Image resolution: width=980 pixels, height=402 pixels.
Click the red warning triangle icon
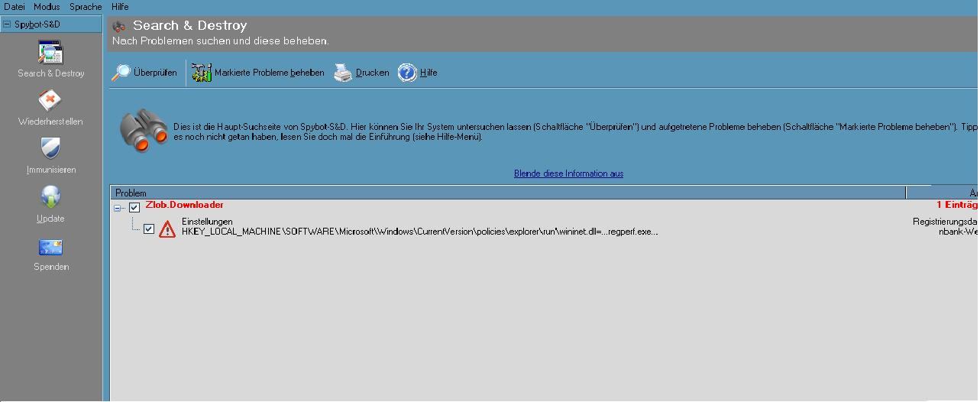167,228
